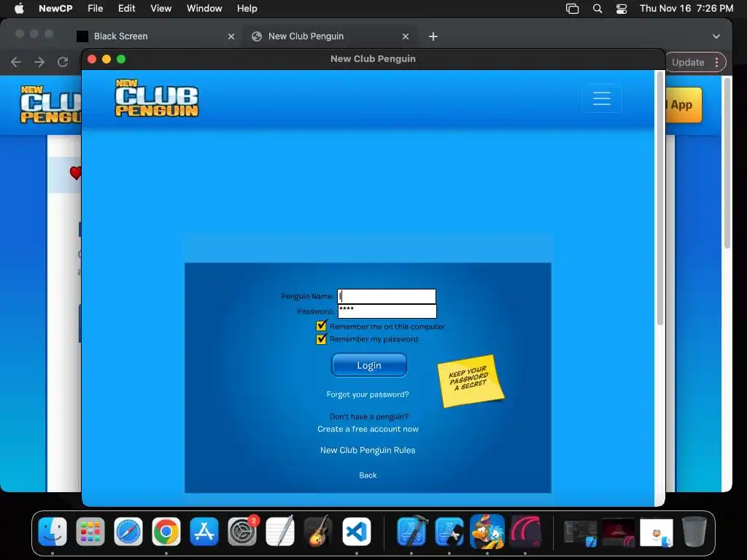Open TextEdit from the dock
This screenshot has width=747, height=560.
click(280, 532)
